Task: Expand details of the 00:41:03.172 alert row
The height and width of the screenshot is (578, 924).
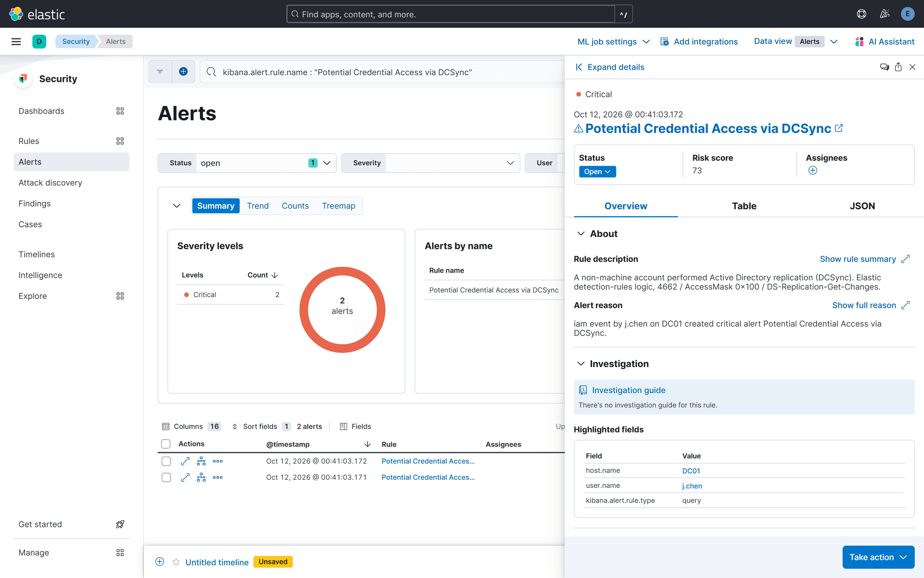Action: [185, 461]
